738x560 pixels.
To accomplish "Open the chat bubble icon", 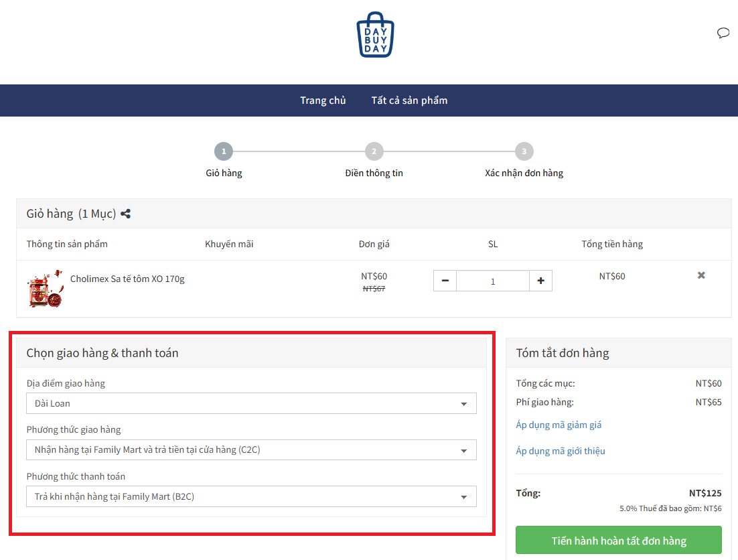I will tap(723, 33).
